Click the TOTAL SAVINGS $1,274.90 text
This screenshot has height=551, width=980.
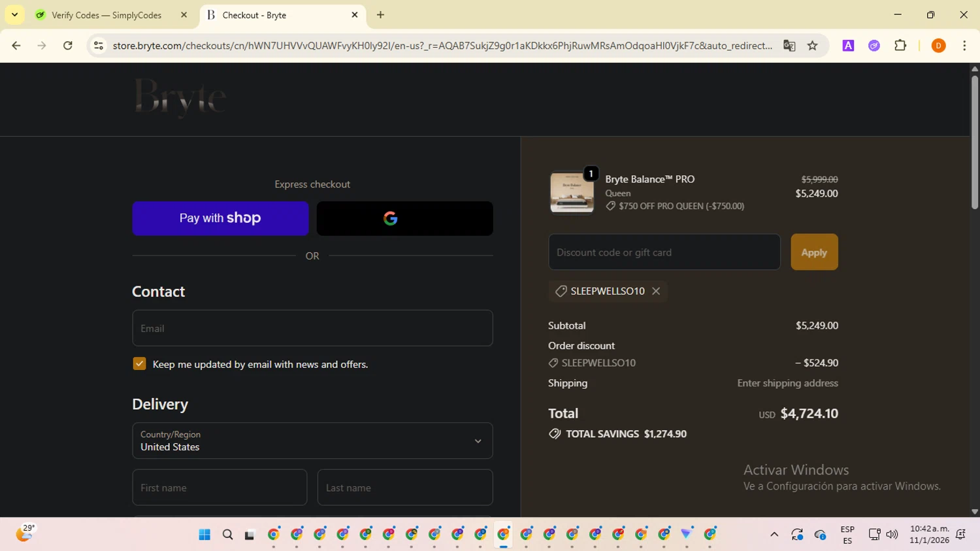[x=626, y=434]
